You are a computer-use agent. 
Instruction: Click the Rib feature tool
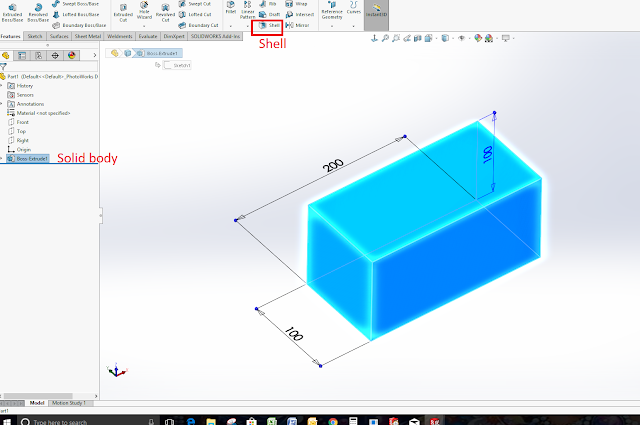(268, 4)
